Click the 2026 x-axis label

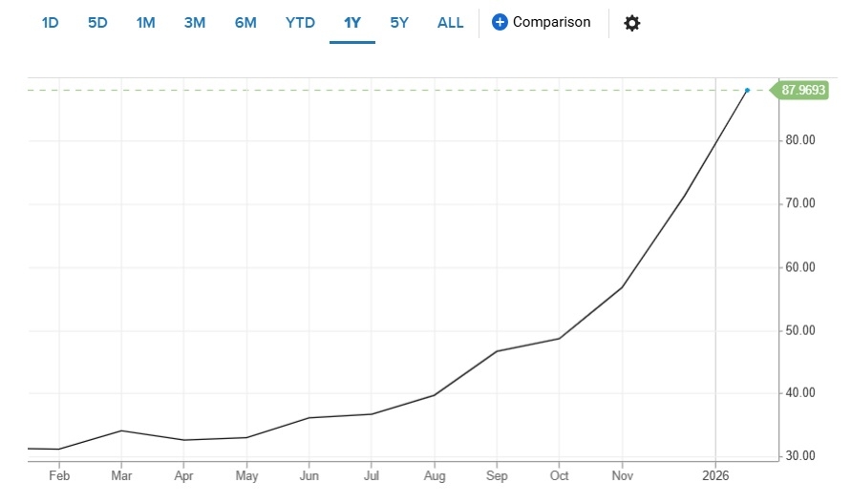click(x=715, y=475)
